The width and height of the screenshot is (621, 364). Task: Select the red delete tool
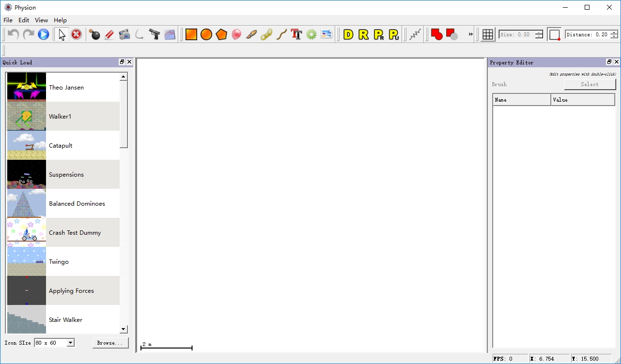click(x=77, y=34)
